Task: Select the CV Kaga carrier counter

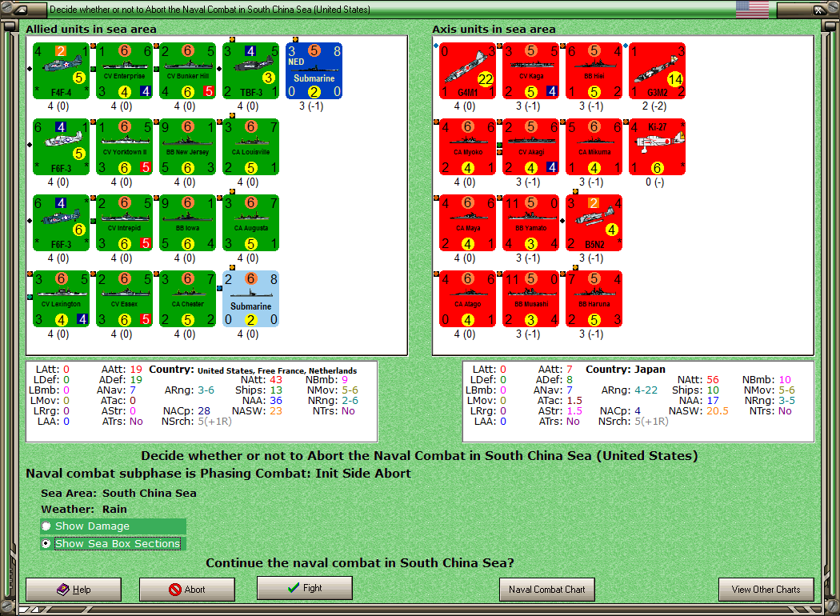Action: 531,70
